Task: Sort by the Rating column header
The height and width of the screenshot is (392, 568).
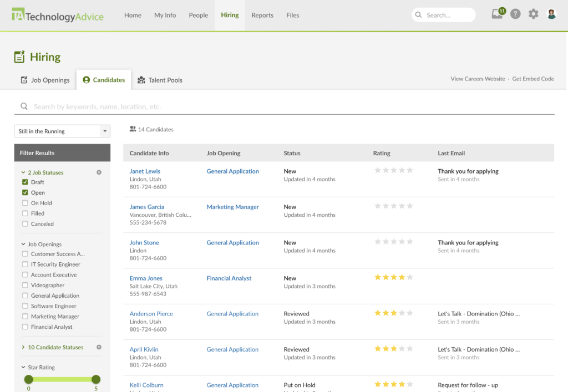Action: pos(382,153)
